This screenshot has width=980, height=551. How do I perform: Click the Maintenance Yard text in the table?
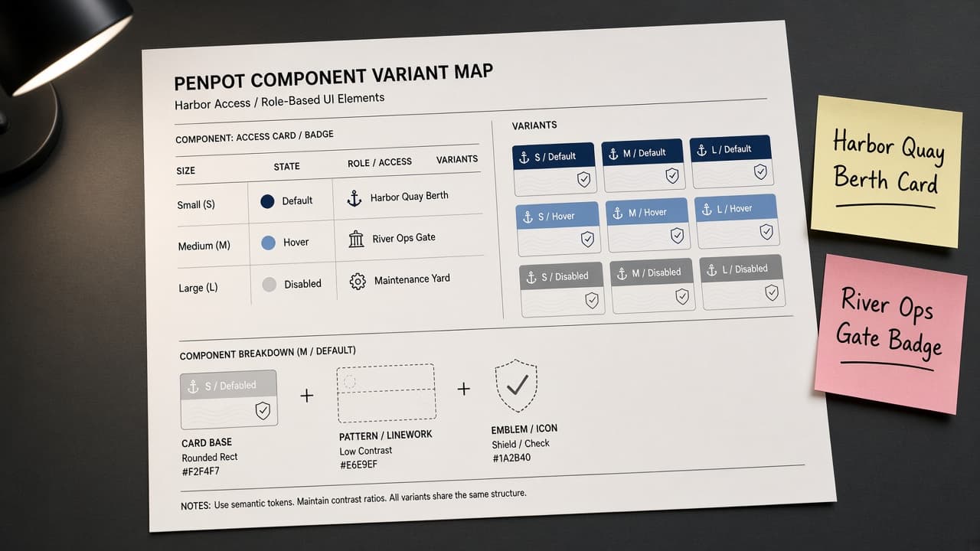413,280
